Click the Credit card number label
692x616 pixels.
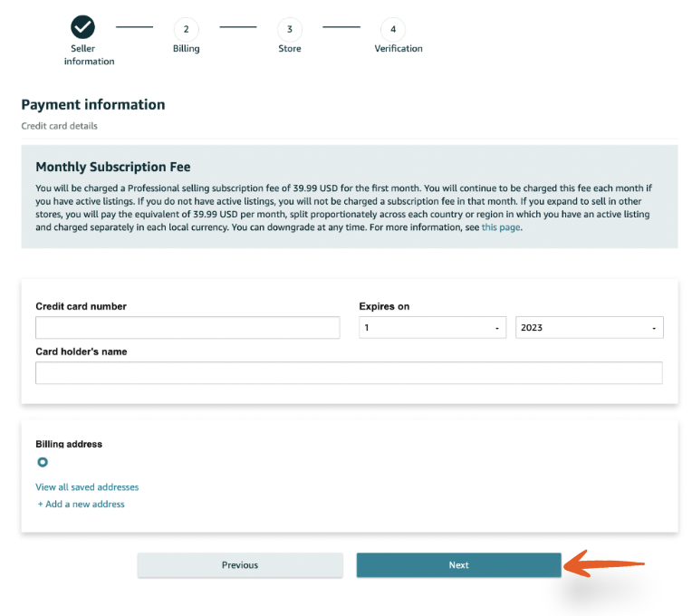point(81,306)
